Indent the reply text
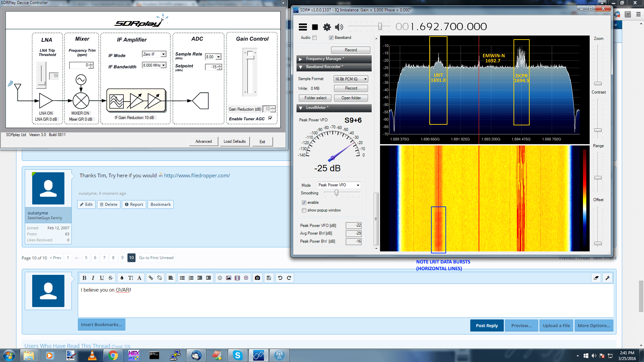The height and width of the screenshot is (362, 644). click(208, 278)
